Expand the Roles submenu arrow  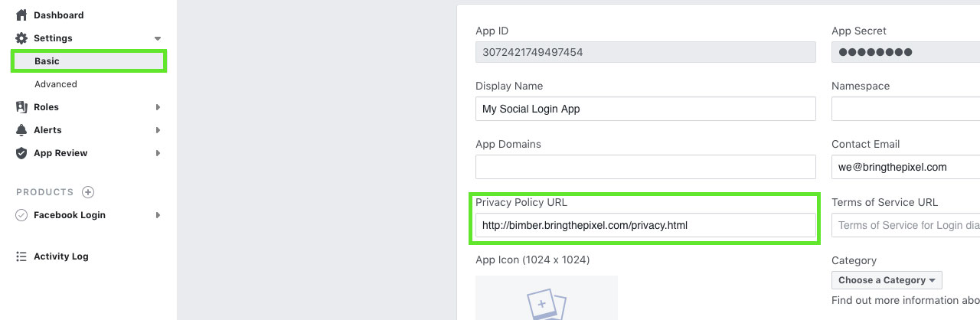pyautogui.click(x=158, y=107)
